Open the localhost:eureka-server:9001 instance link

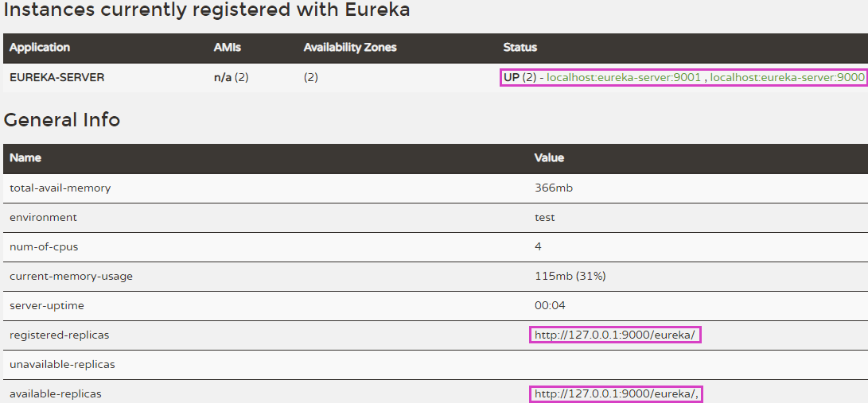pyautogui.click(x=624, y=77)
